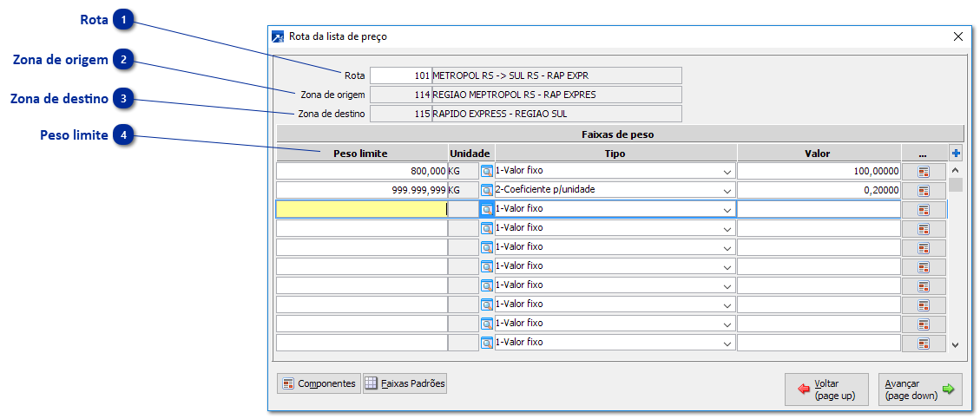Click the 'Zona de origem' label beside code 114

point(332,95)
